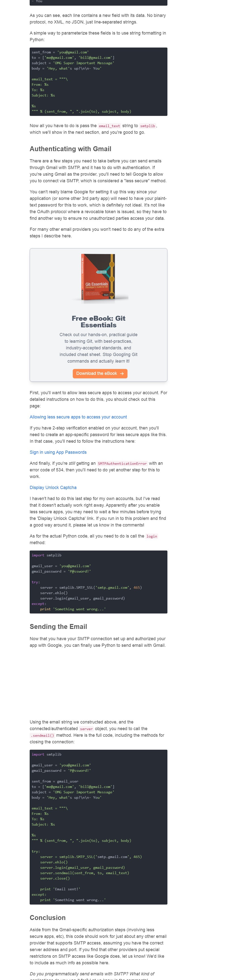Click the inline 'email_text' code tag

[x=109, y=126]
